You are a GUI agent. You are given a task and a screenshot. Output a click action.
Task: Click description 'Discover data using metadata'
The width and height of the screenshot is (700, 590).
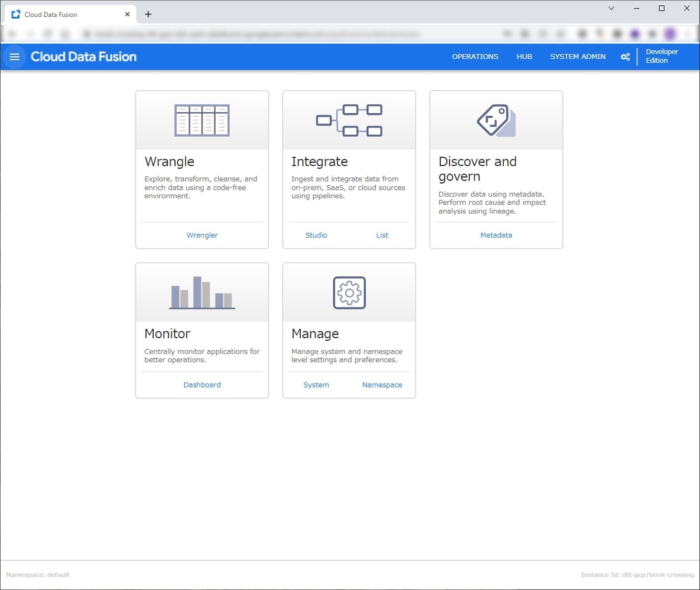coord(492,202)
